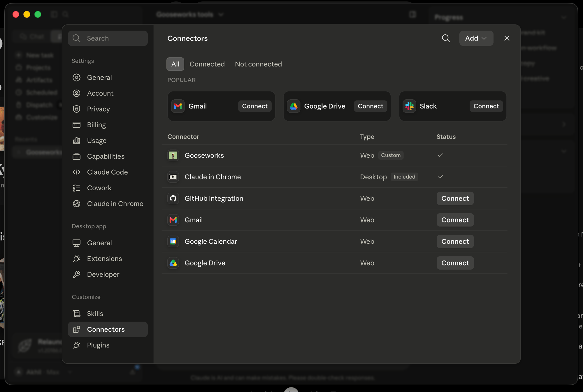Screen dimensions: 583x392
Task: Click the Included badge on Claude in Chrome
Action: click(x=404, y=177)
